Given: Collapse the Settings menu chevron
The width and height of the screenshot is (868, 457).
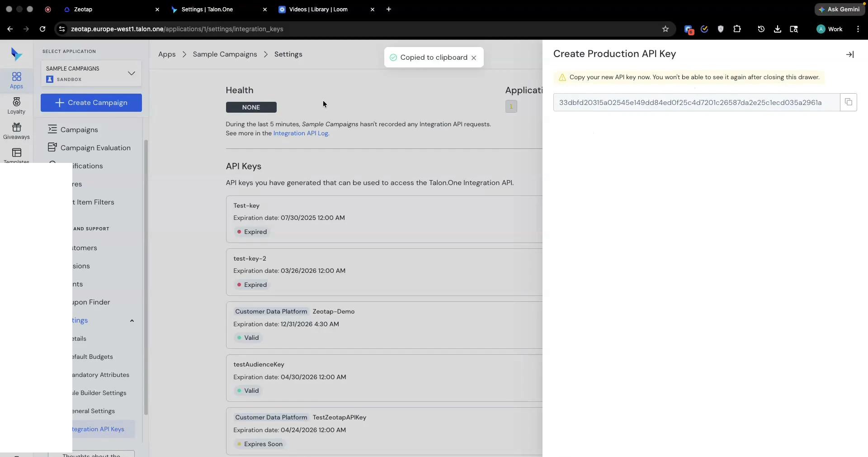Looking at the screenshot, I should 132,321.
